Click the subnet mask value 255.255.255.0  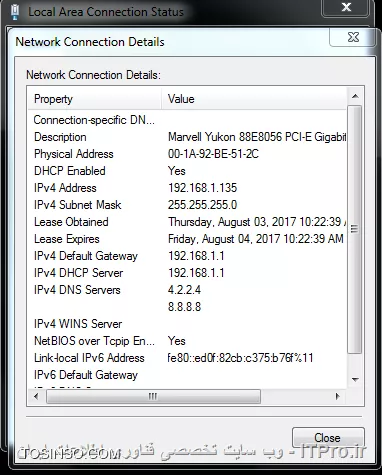(x=202, y=205)
